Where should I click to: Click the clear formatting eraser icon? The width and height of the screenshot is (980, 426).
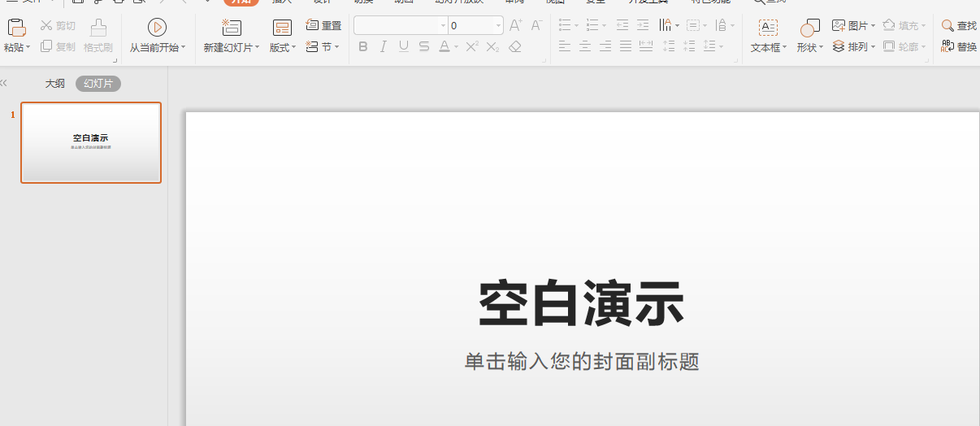click(x=514, y=47)
